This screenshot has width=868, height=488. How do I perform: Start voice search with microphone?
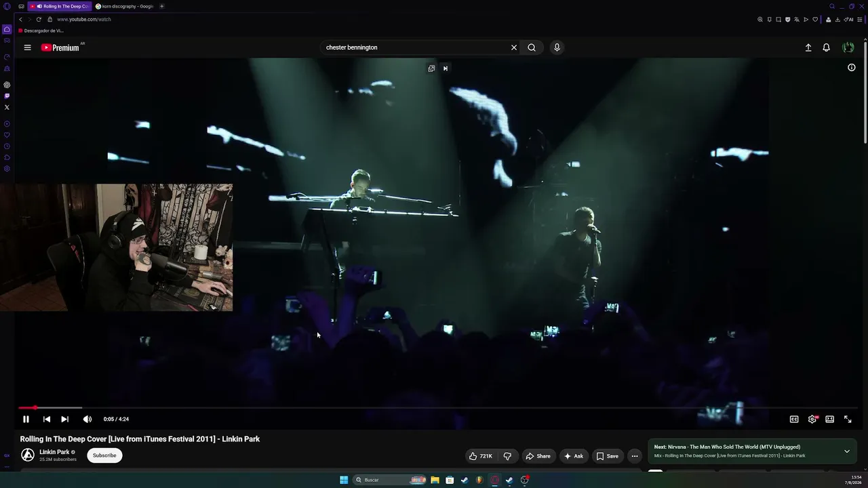pos(557,47)
